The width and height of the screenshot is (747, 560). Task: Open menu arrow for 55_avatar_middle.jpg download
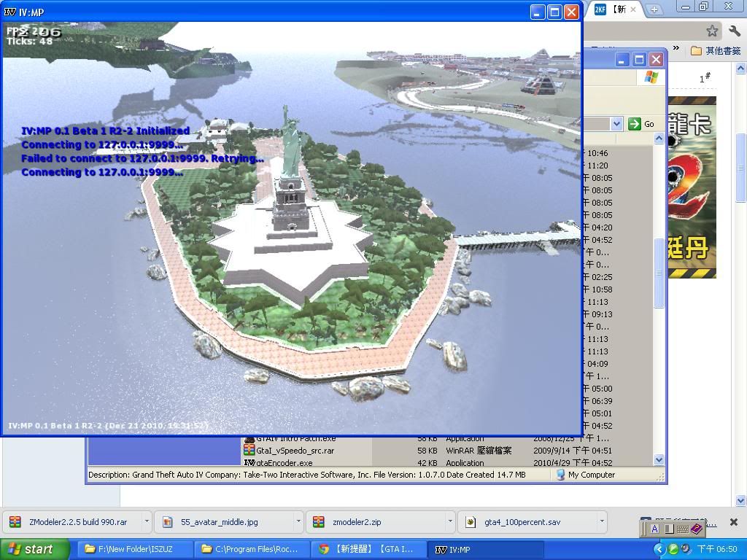click(298, 522)
